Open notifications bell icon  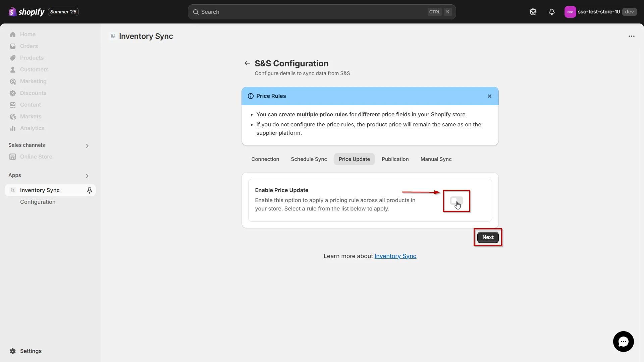pos(552,12)
